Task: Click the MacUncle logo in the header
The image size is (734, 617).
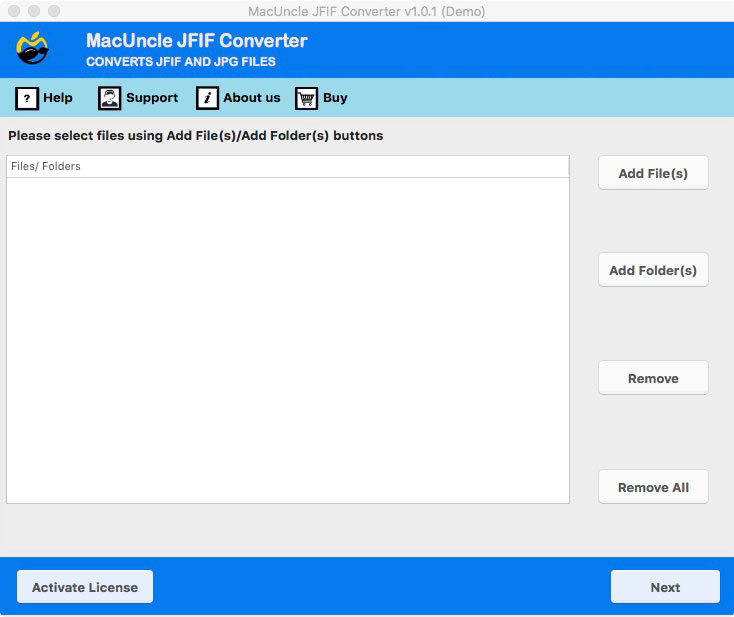Action: (32, 49)
